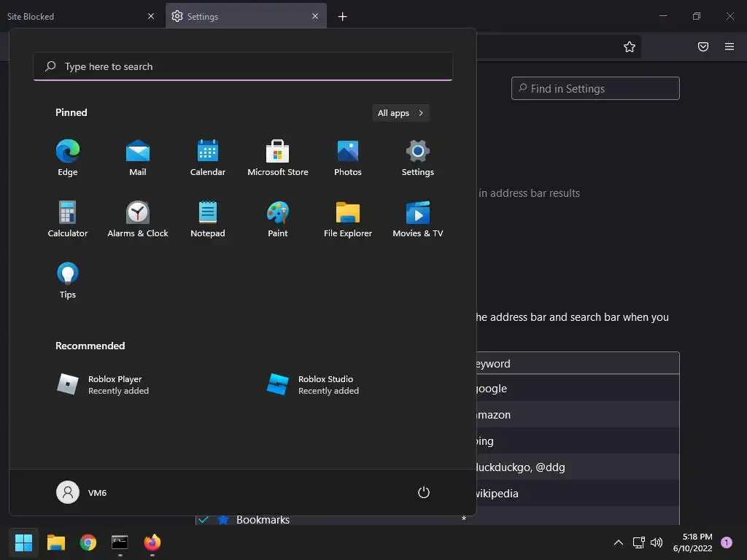Viewport: 747px width, 560px height.
Task: Close the Settings browser tab
Action: pos(315,16)
